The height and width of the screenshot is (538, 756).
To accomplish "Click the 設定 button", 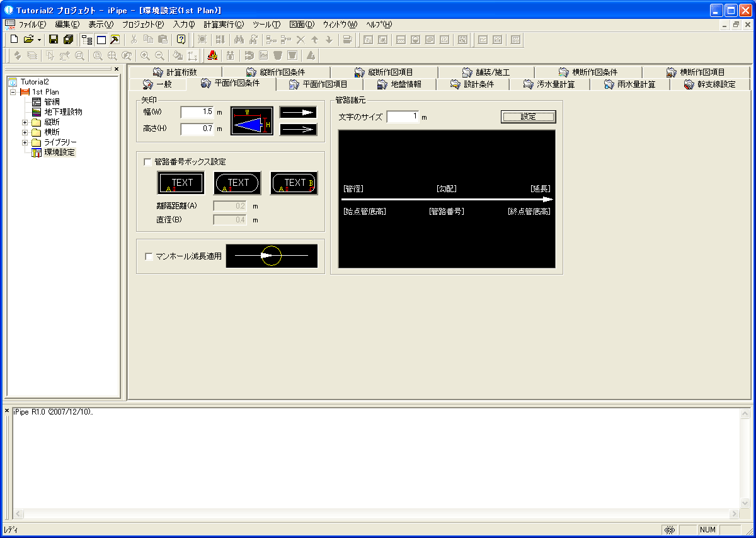I will coord(529,117).
